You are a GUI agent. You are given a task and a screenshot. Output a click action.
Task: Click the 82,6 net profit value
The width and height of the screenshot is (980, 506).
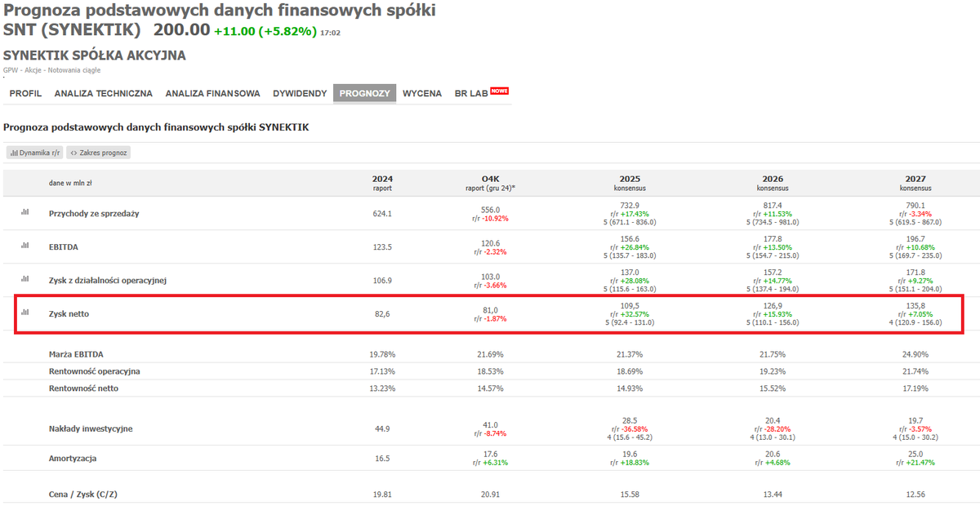click(382, 313)
